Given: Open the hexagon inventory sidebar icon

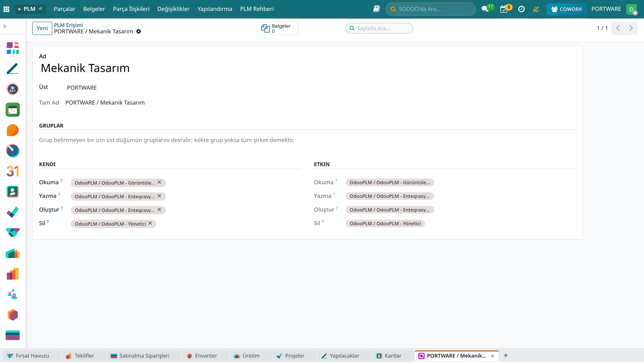Looking at the screenshot, I should coord(12,315).
